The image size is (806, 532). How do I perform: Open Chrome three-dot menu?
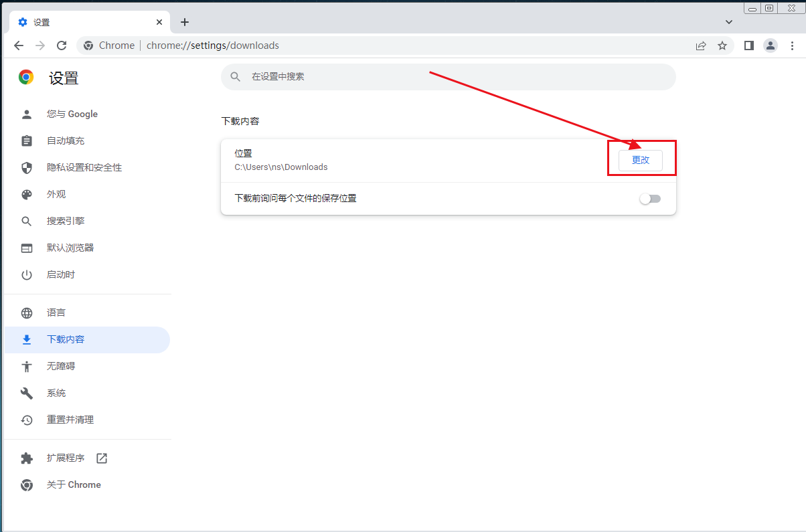point(792,46)
